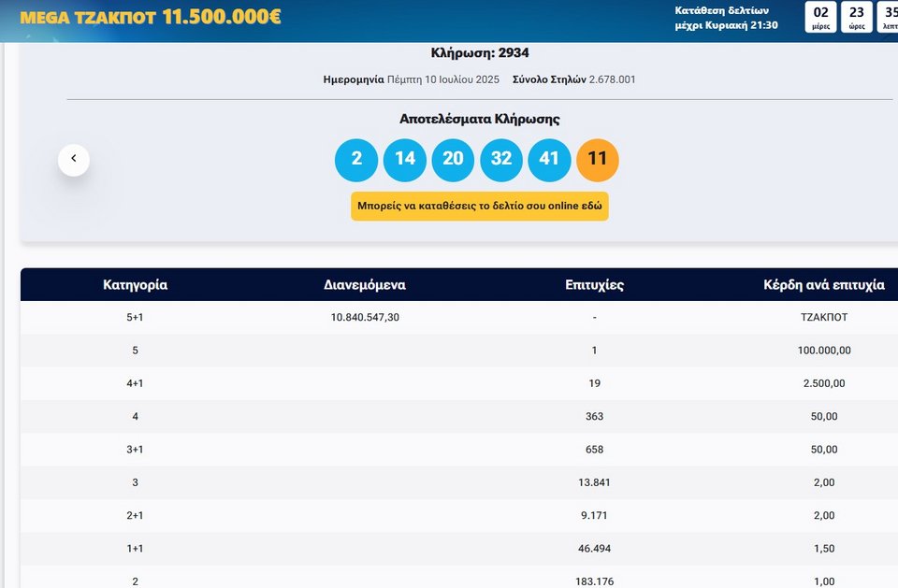Click the Κέρδη ανά επιτυχία column header

(824, 284)
